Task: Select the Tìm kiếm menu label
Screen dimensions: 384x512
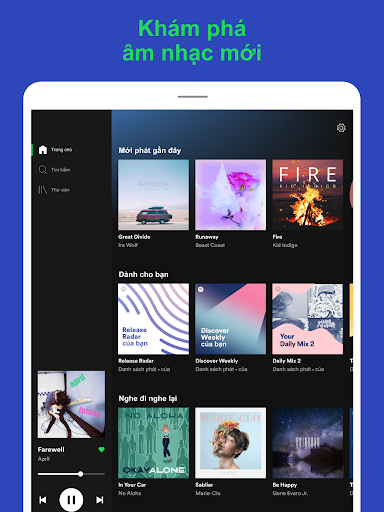Action: tap(60, 170)
